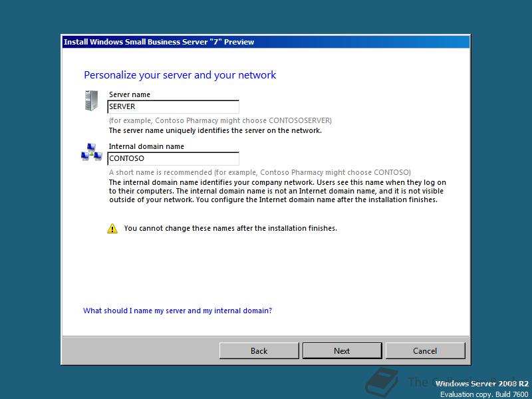Click the network computers domain icon
The height and width of the screenshot is (399, 532).
click(92, 152)
